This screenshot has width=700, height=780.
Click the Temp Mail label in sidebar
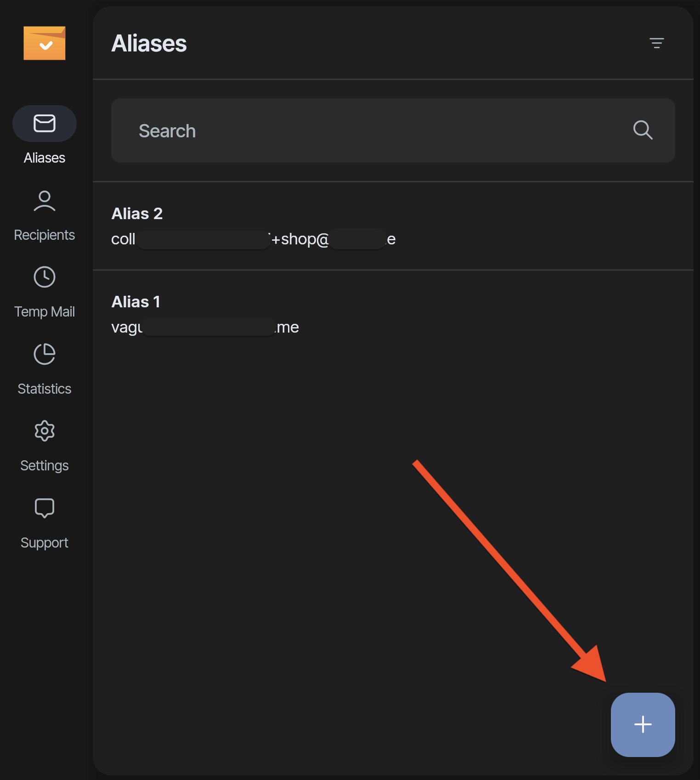[x=45, y=311]
